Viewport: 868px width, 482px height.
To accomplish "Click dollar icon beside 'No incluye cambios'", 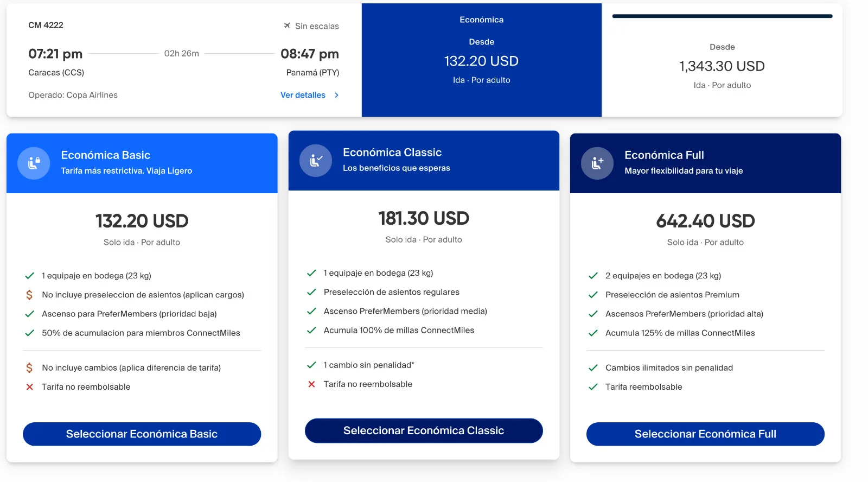I will coord(29,368).
